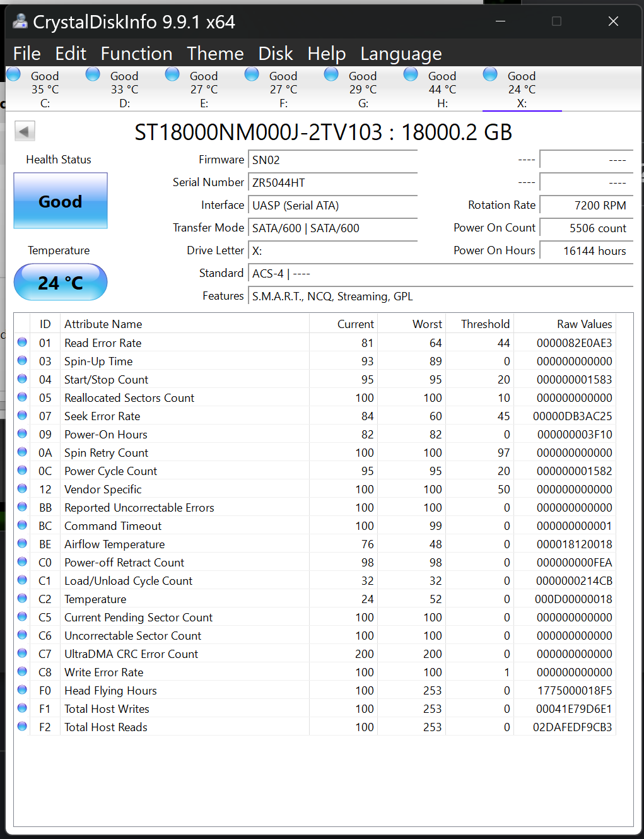Open the Function menu
644x839 pixels.
136,54
